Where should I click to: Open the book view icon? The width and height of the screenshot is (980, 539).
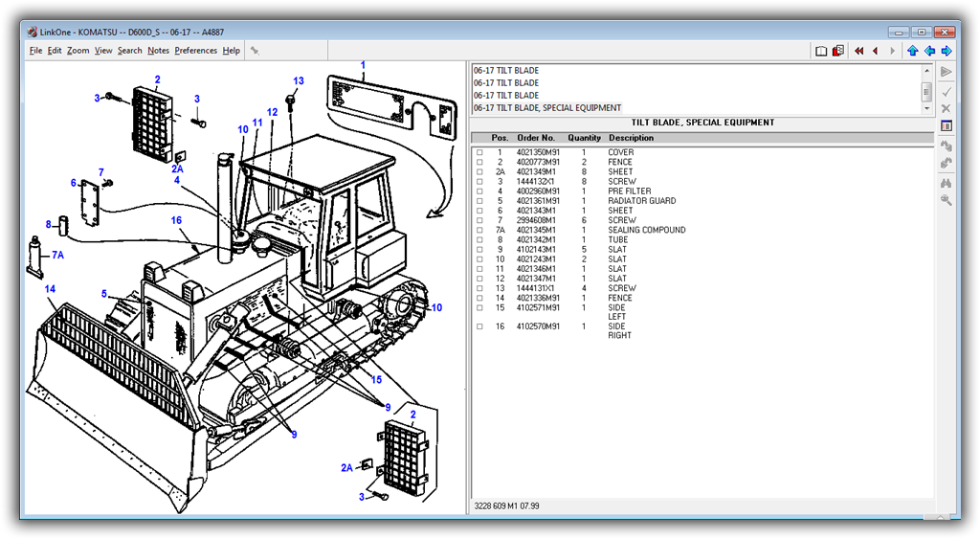click(821, 52)
